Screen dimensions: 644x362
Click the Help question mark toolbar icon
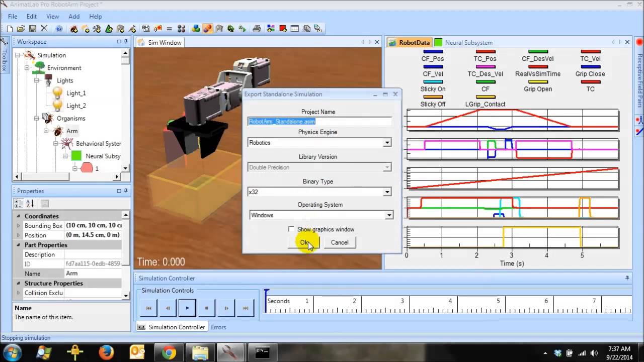tap(59, 29)
